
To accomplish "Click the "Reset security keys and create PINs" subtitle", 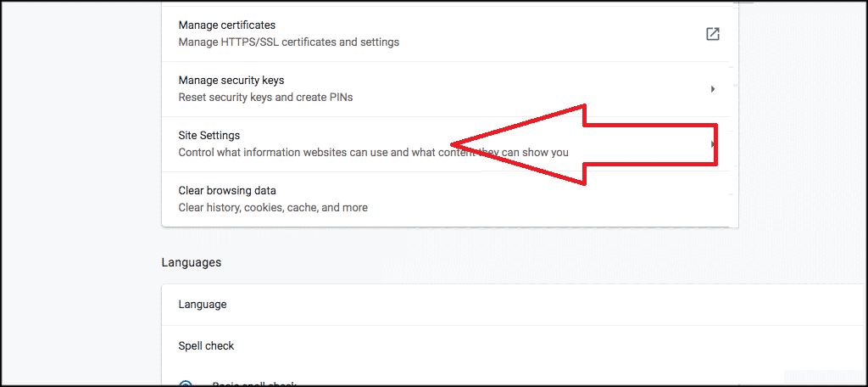I will pos(265,98).
